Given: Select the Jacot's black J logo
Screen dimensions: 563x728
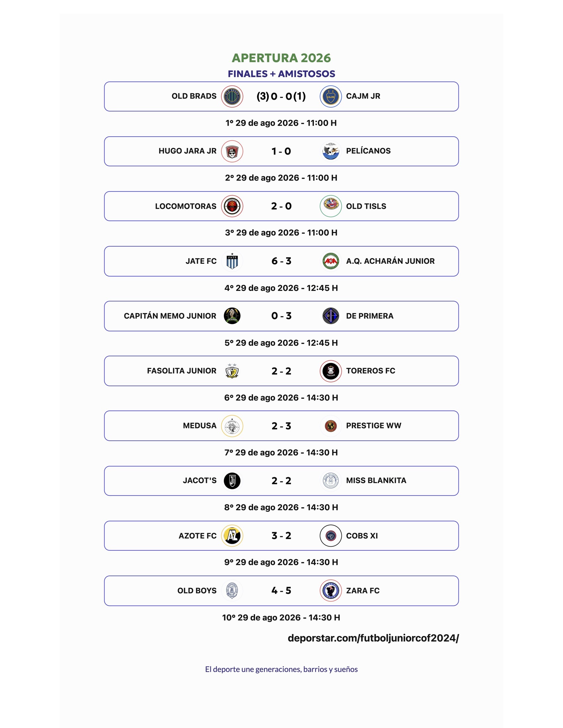Looking at the screenshot, I should (x=232, y=481).
